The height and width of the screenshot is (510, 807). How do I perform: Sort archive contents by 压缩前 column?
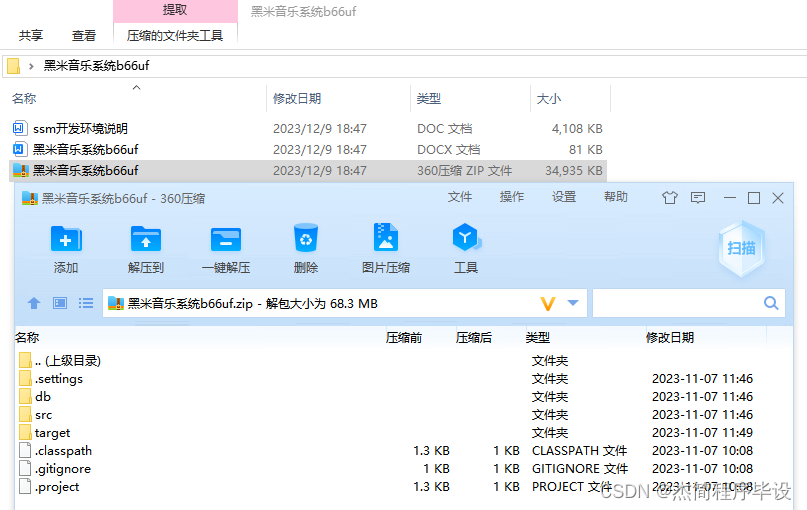pyautogui.click(x=404, y=338)
